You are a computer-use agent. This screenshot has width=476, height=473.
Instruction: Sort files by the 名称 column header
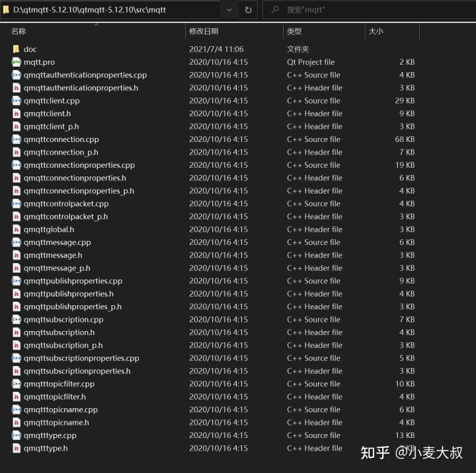[x=19, y=31]
